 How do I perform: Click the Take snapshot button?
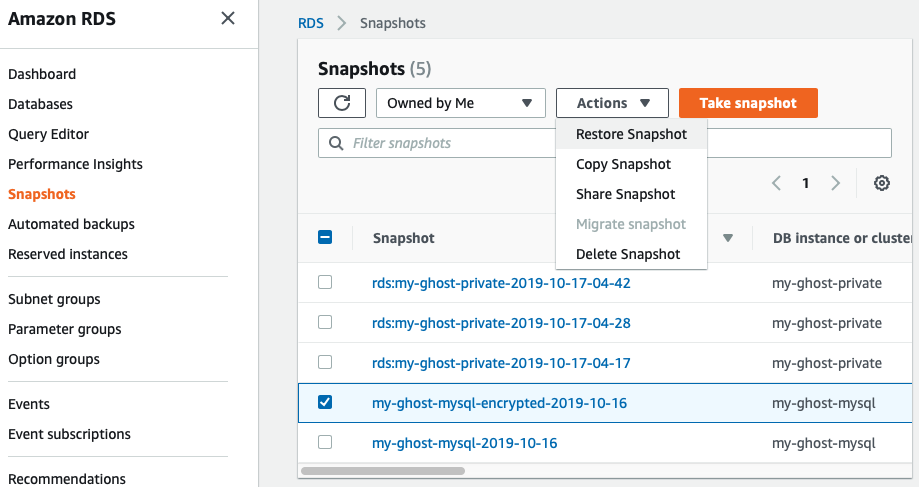[748, 103]
